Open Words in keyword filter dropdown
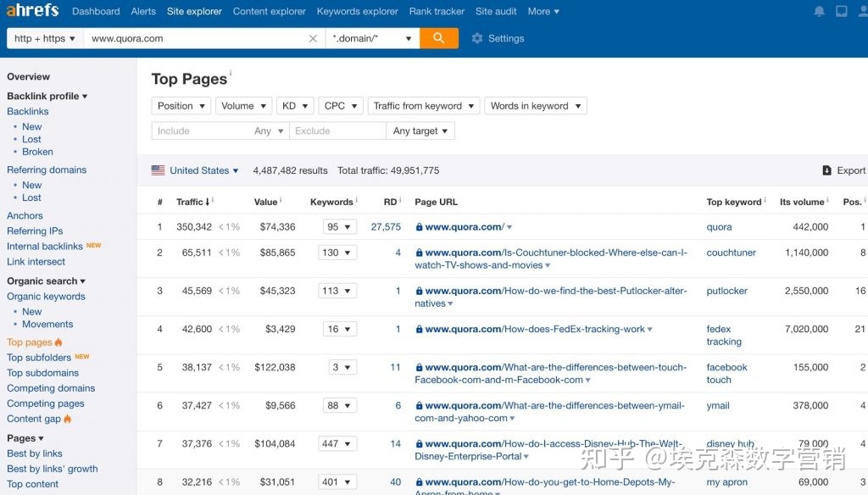This screenshot has height=495, width=868. click(536, 106)
